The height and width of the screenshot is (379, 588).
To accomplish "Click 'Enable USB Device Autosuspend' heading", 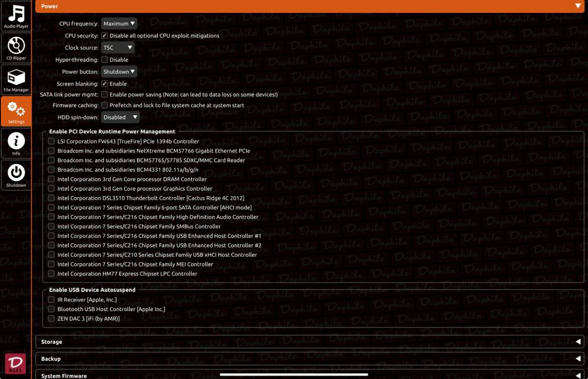I will [92, 290].
